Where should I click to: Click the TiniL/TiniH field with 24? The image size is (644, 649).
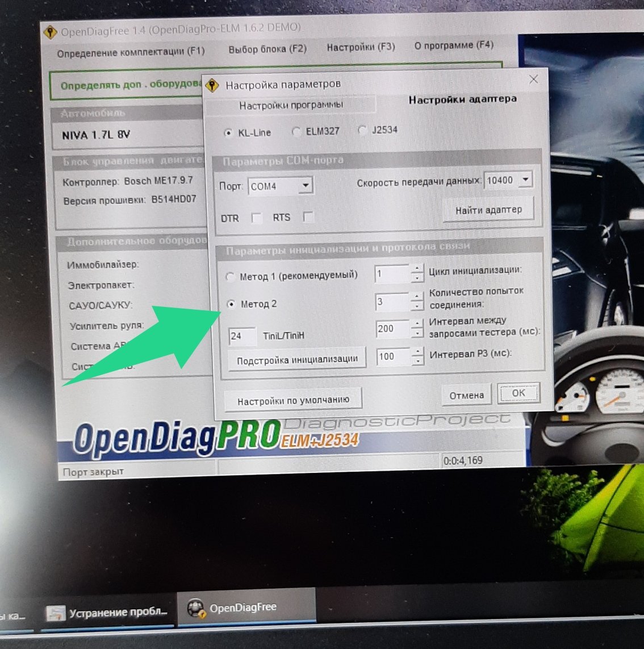pyautogui.click(x=242, y=336)
